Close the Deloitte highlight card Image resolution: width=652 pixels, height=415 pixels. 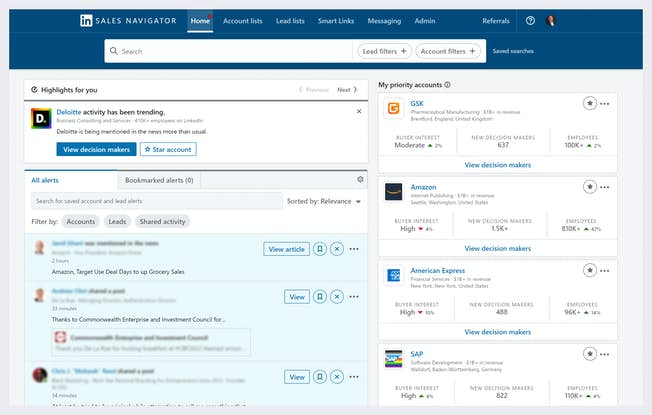pyautogui.click(x=359, y=111)
